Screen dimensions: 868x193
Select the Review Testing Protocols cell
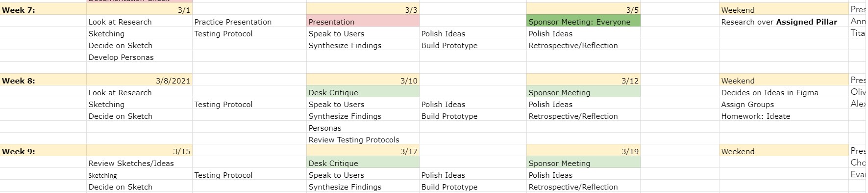[x=363, y=139]
